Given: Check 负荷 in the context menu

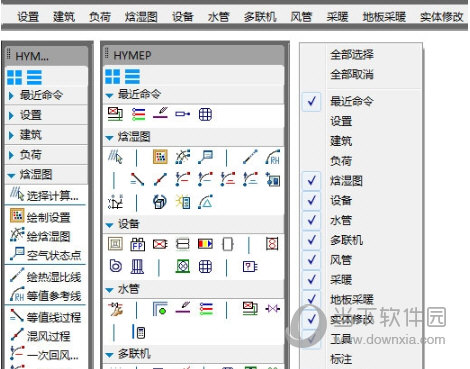Looking at the screenshot, I should (341, 161).
